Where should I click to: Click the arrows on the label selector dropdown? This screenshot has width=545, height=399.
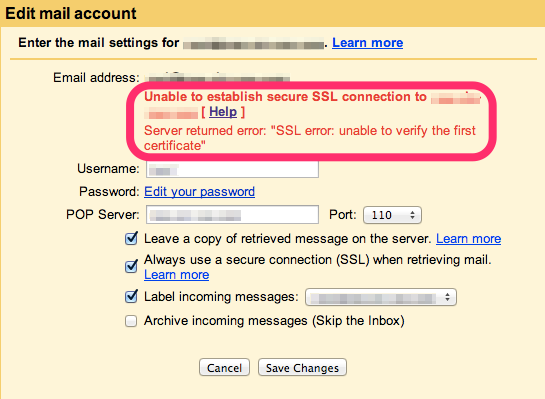447,297
